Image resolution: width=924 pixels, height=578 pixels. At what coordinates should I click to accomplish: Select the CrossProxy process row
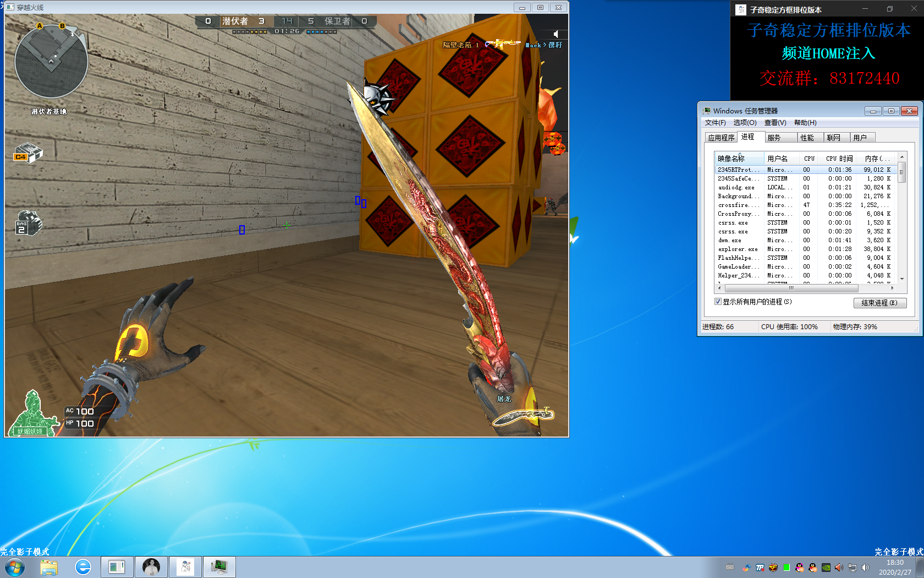point(806,214)
